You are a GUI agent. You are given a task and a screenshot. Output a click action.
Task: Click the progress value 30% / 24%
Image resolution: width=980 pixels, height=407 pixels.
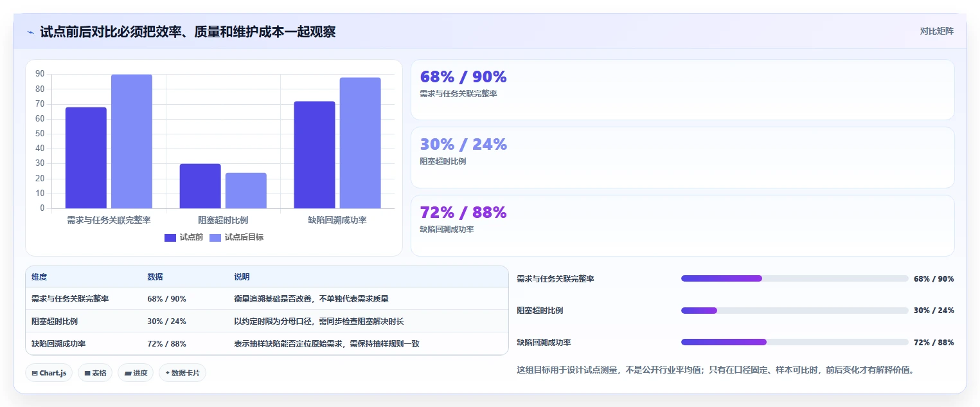point(934,311)
